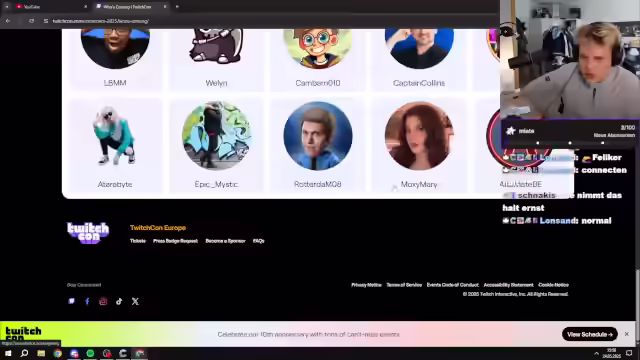Click the TwitchCon logo in footer
The image size is (640, 360).
click(x=88, y=233)
